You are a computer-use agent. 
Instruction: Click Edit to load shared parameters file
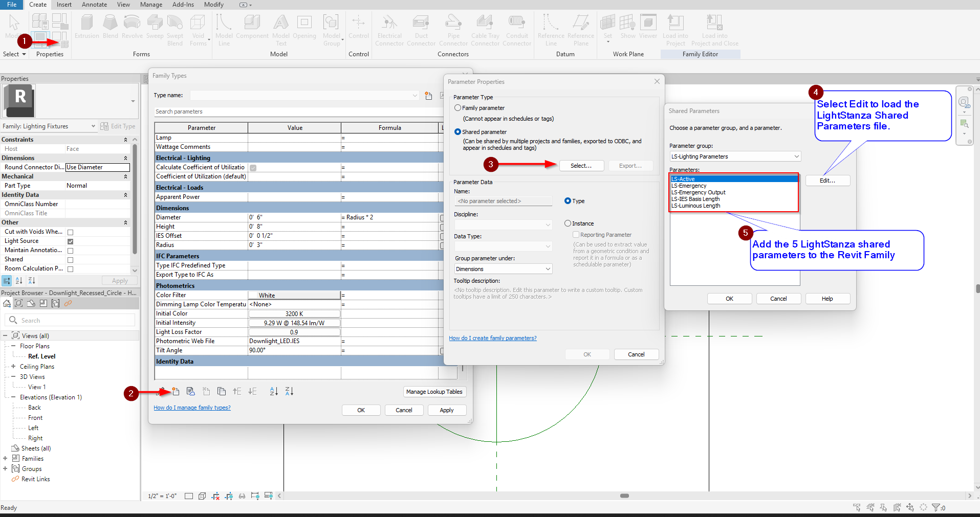pyautogui.click(x=827, y=180)
